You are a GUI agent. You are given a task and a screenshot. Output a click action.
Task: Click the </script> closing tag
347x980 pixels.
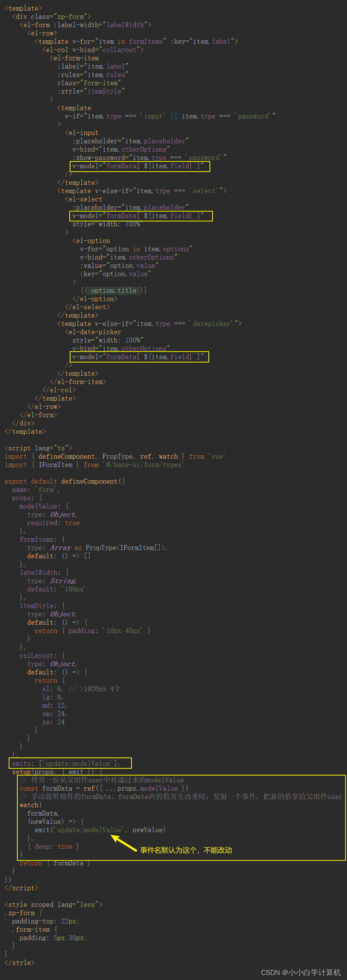[21, 888]
